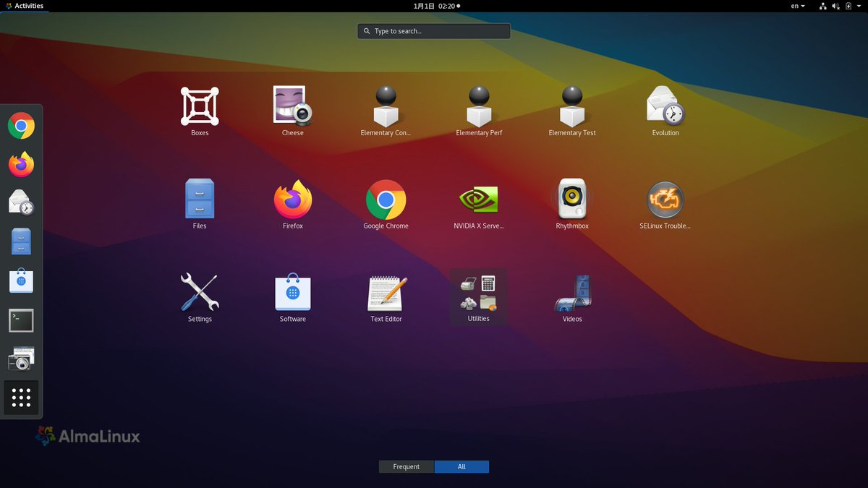Launch Cheese webcam app
The image size is (868, 488).
click(x=293, y=111)
